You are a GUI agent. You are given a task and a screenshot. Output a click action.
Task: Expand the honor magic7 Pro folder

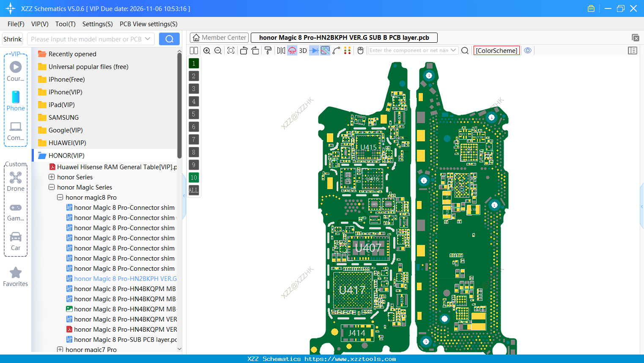[x=60, y=349]
